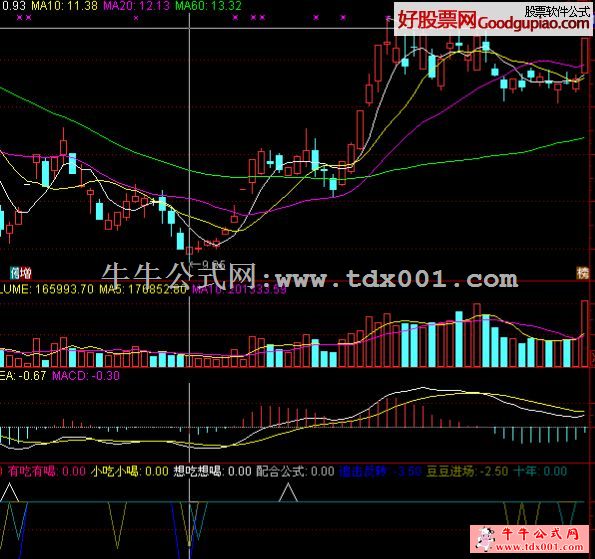Select the green MA60 indicator label
Viewport: 595px width, 559px height.
tap(208, 6)
